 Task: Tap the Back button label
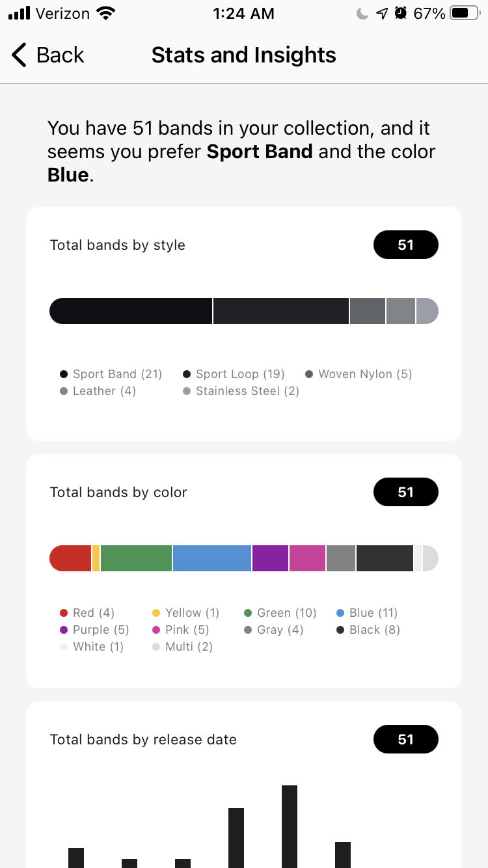click(60, 55)
